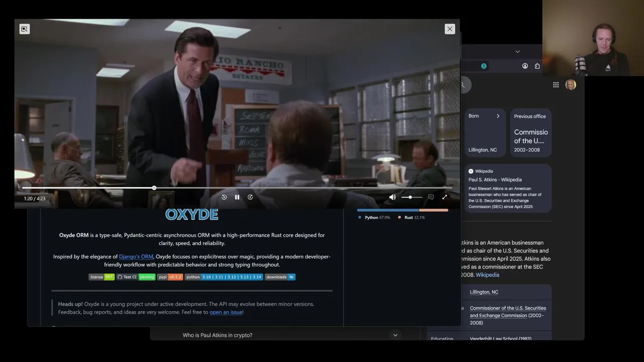The image size is (644, 362).
Task: Click Wikipedia link after the summary
Action: pos(488,275)
